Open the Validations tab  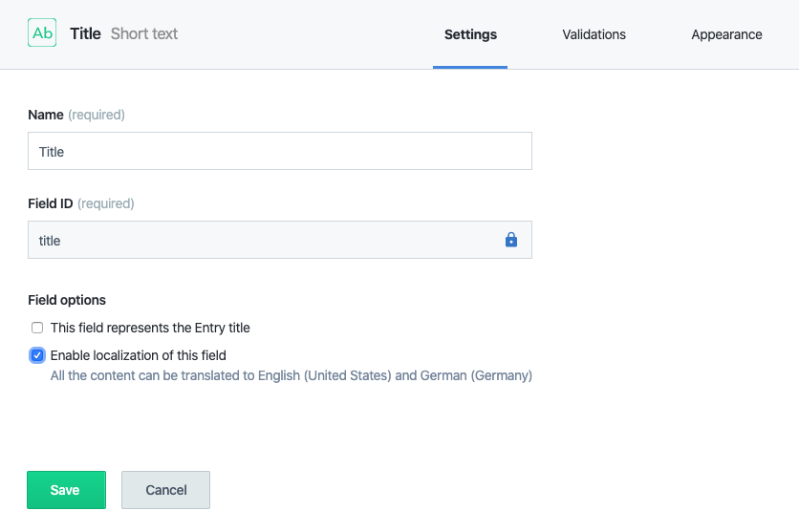594,34
